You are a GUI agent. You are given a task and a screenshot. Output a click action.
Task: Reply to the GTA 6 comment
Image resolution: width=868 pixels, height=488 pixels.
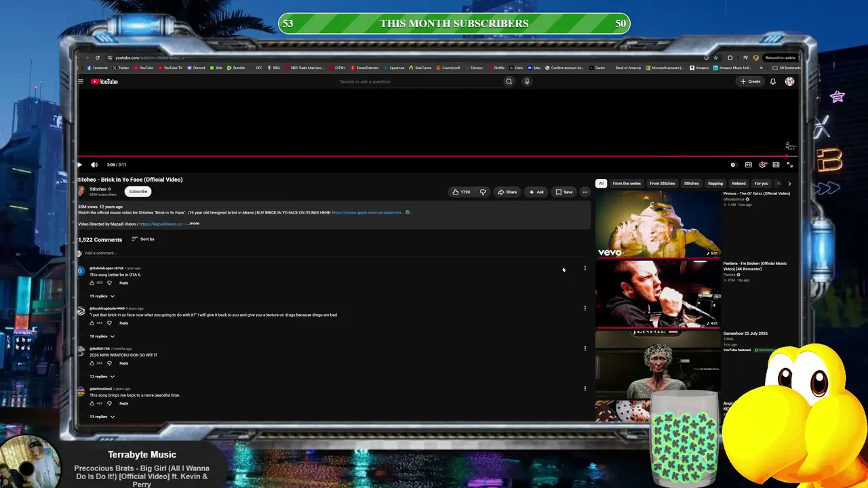point(123,283)
